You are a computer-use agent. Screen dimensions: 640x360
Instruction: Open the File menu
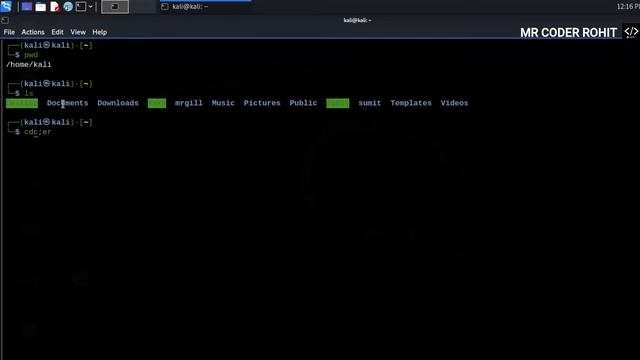coord(9,32)
